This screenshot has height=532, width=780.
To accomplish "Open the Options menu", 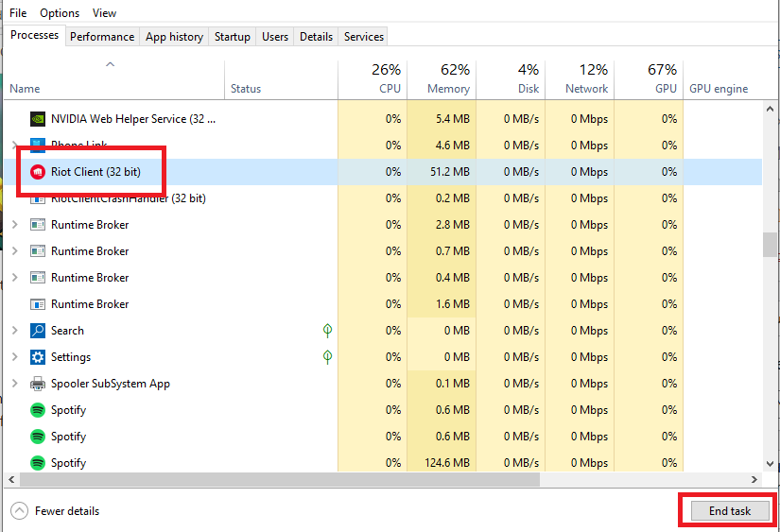I will click(60, 13).
